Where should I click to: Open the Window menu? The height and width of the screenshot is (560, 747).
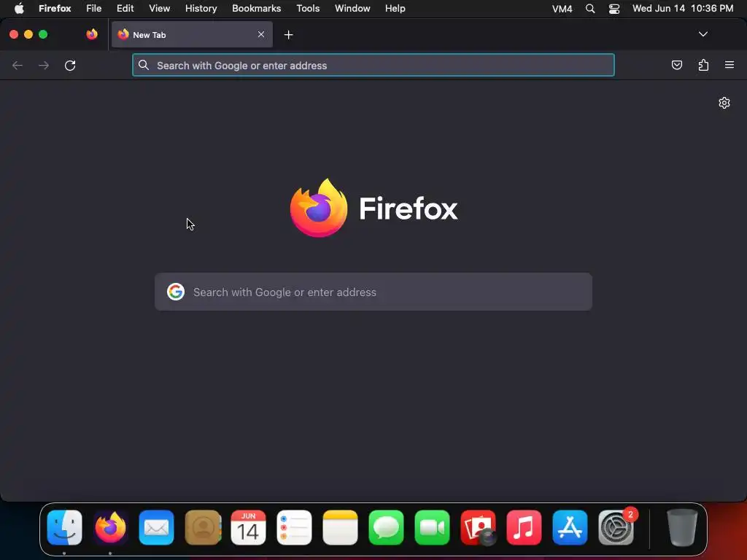[352, 9]
